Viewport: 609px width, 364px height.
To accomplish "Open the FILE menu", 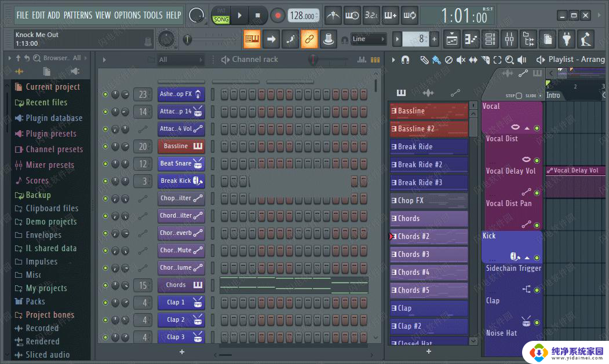I will [x=23, y=16].
